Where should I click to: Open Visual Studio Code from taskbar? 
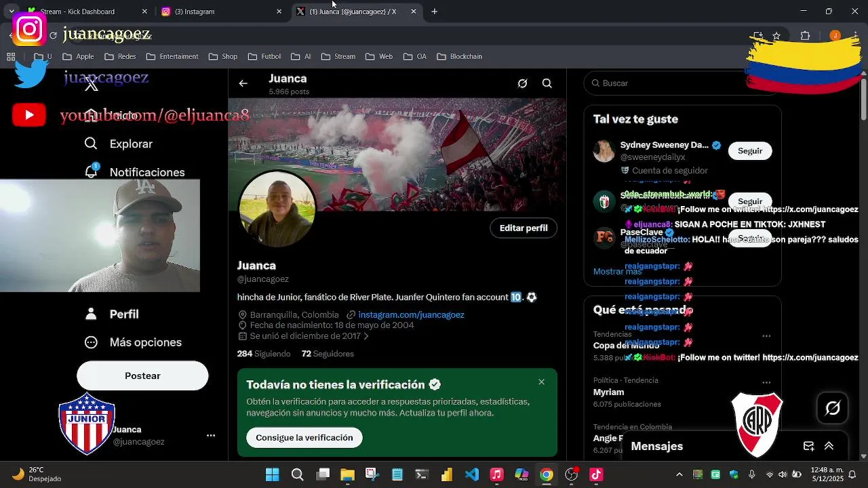[x=472, y=474]
